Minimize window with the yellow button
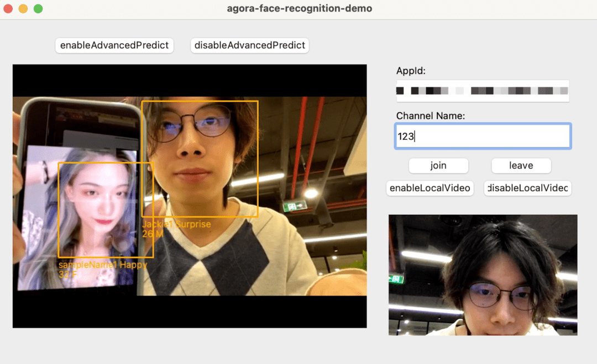 (23, 8)
